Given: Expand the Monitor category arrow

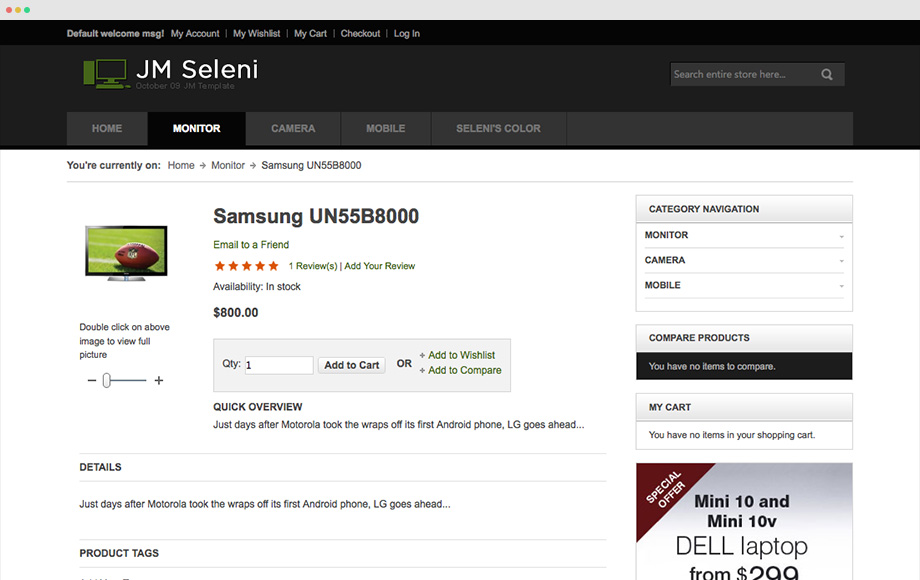Looking at the screenshot, I should (841, 236).
